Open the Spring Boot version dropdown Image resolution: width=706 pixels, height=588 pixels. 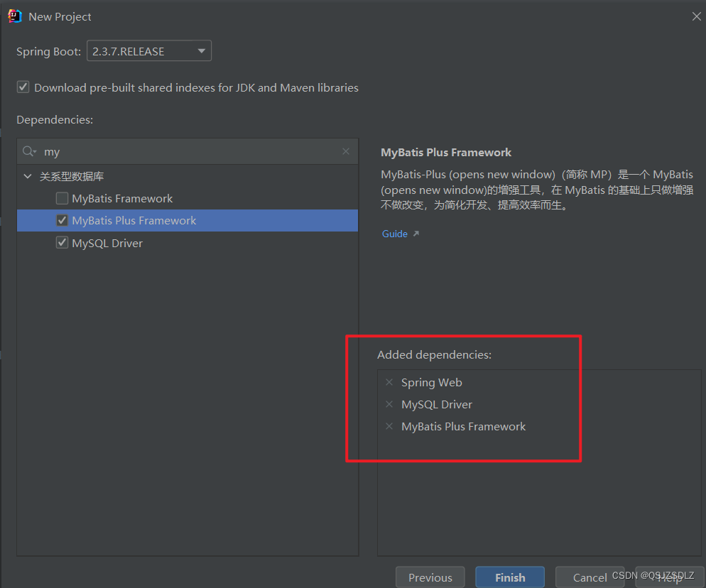click(x=149, y=51)
